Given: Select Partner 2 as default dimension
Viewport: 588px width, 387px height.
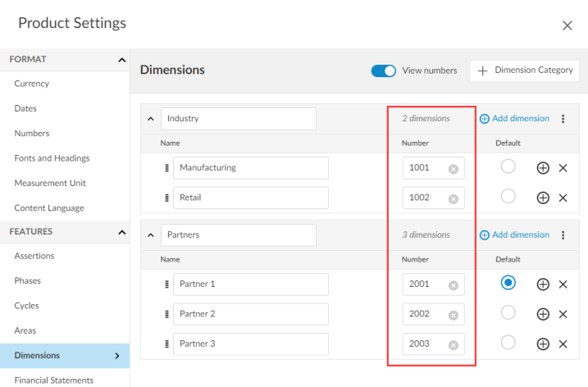Looking at the screenshot, I should [x=508, y=312].
